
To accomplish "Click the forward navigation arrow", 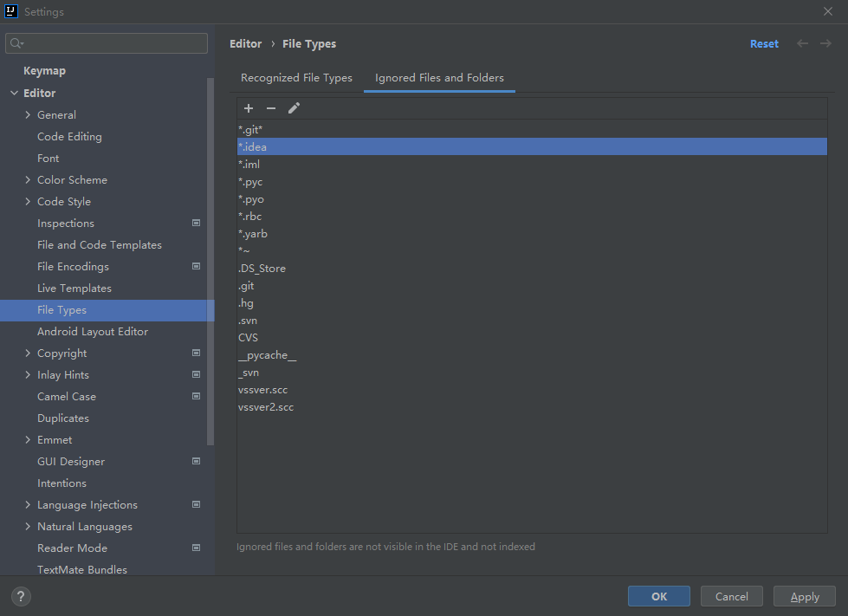I will click(825, 43).
